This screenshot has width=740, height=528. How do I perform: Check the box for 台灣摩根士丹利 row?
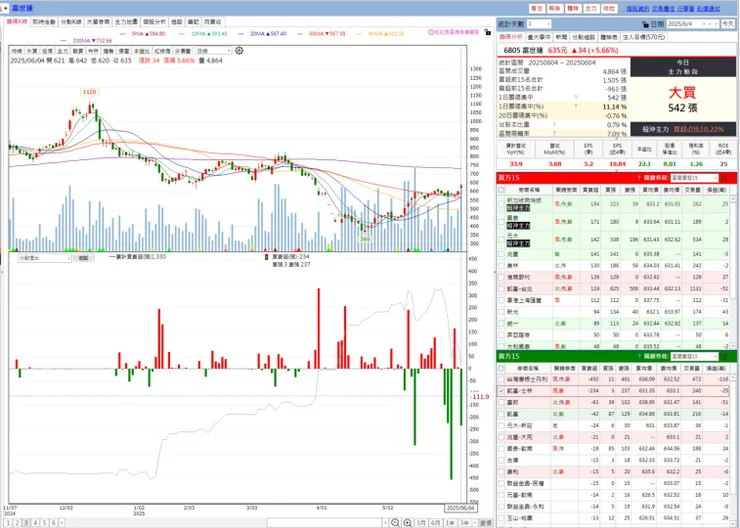tap(501, 379)
